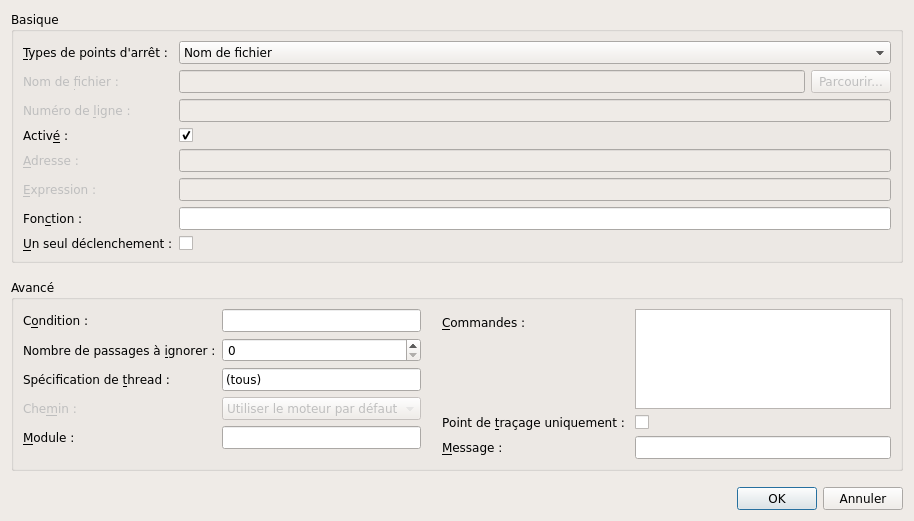Expand the Chemin engine dropdown
Viewport: 914px width, 521px height.
(x=321, y=409)
